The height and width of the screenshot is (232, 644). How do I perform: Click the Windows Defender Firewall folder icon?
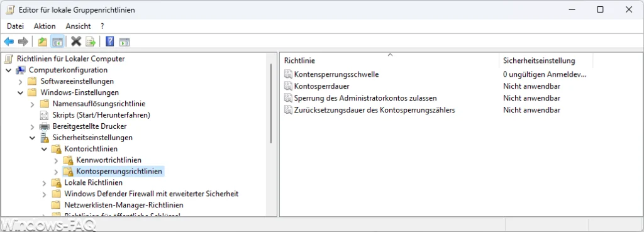56,194
